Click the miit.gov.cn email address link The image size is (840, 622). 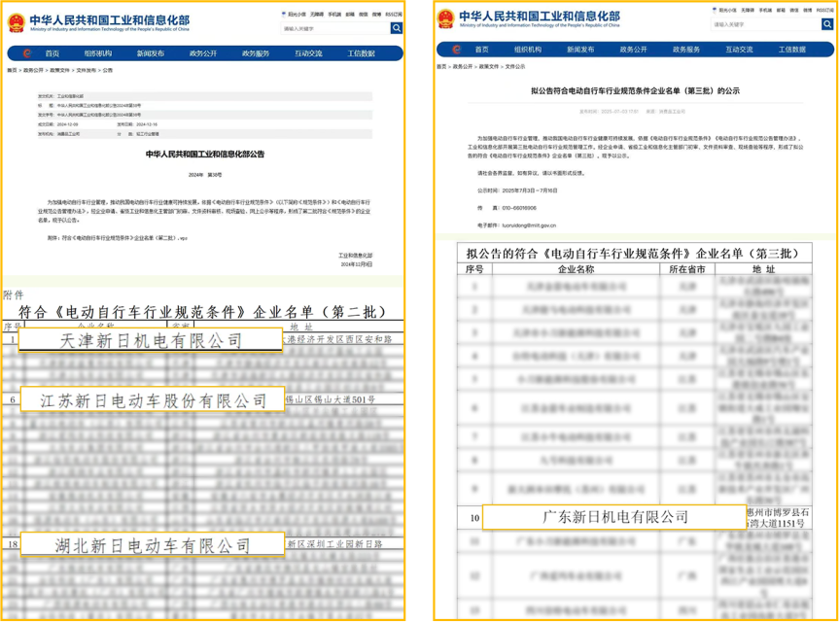530,225
